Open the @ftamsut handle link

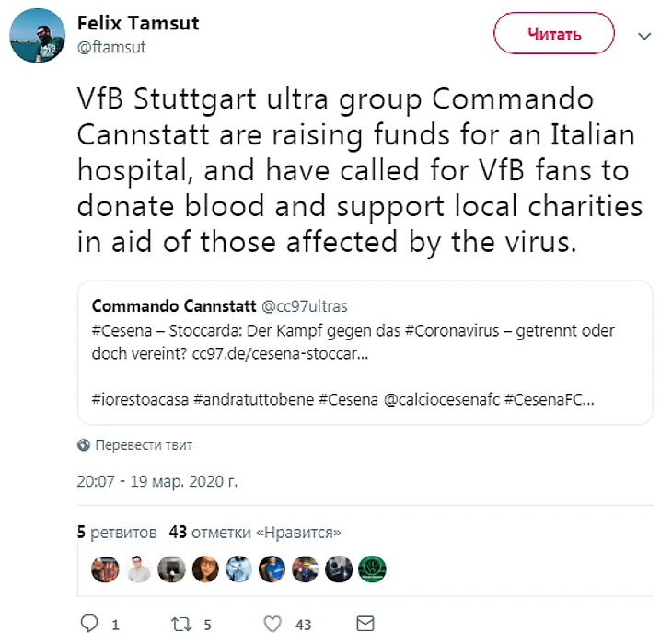coord(111,47)
